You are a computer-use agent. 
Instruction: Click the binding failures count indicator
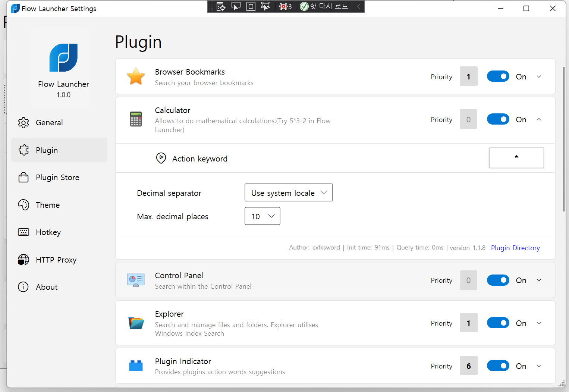click(286, 6)
